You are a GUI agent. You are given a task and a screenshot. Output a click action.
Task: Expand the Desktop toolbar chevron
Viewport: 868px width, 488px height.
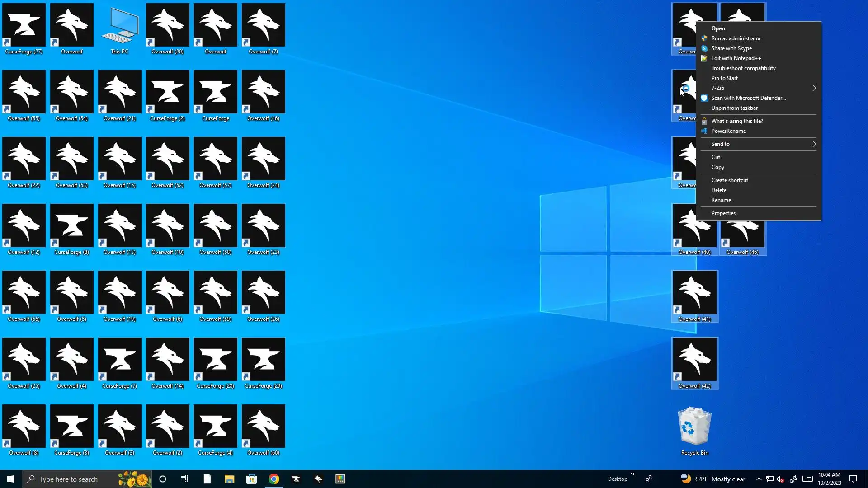(633, 474)
